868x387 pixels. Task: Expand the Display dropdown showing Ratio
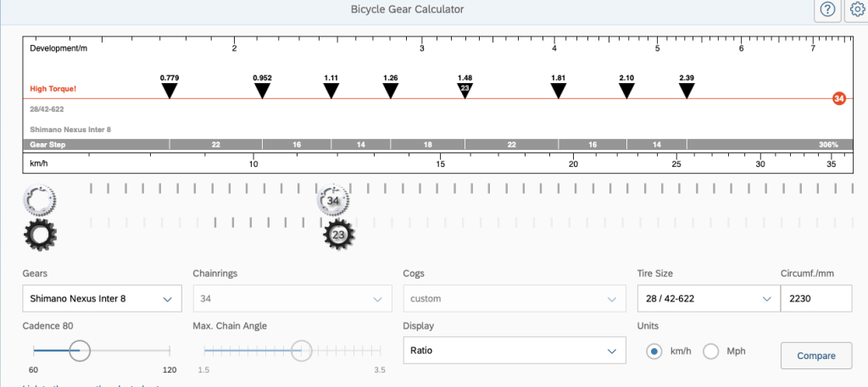click(x=515, y=351)
